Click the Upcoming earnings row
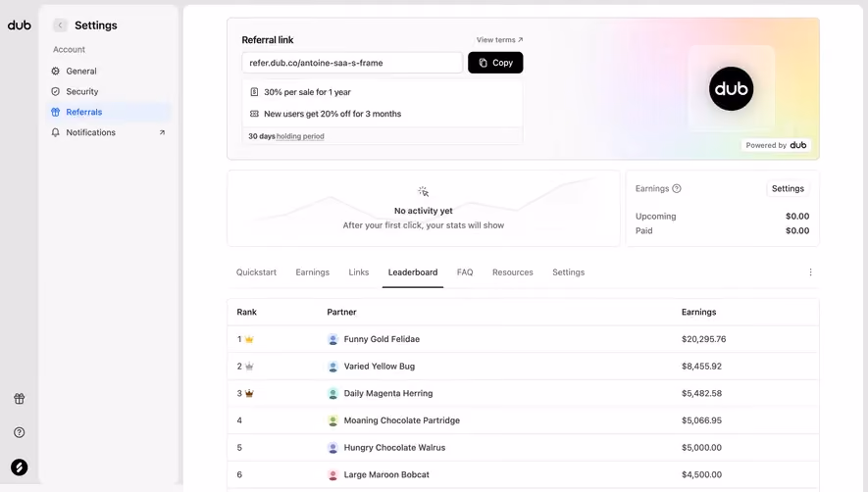Viewport: 868px width, 492px height. (723, 217)
